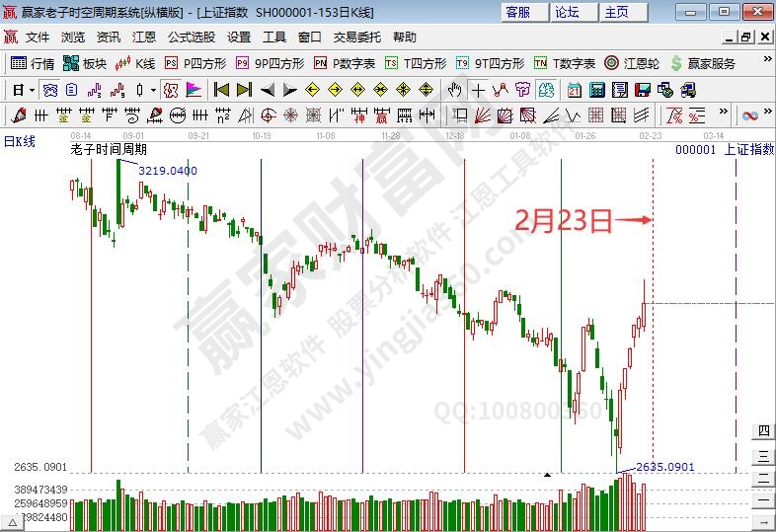
Task: Click the floppy disk save icon
Action: coord(643,90)
